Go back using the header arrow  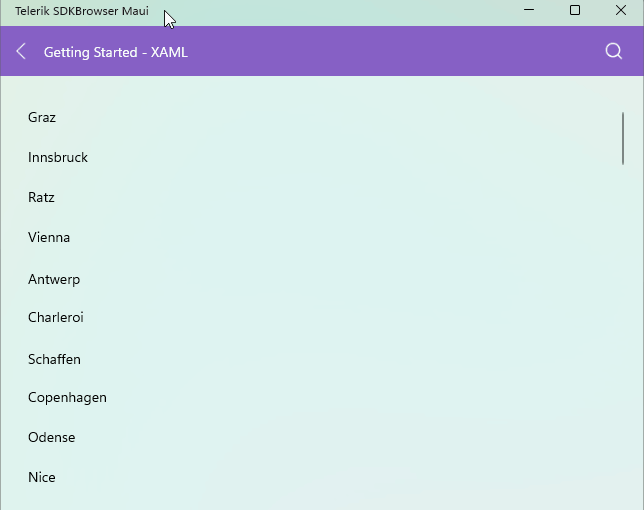coord(21,52)
